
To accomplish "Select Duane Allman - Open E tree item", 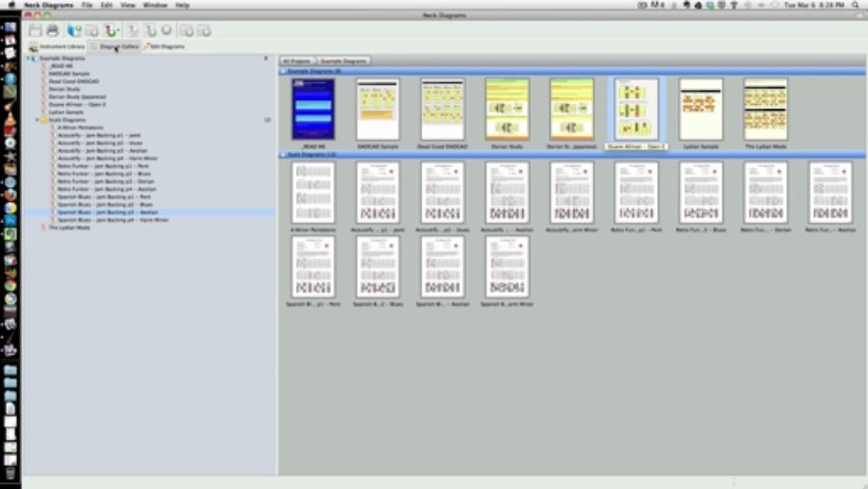I will [x=77, y=104].
